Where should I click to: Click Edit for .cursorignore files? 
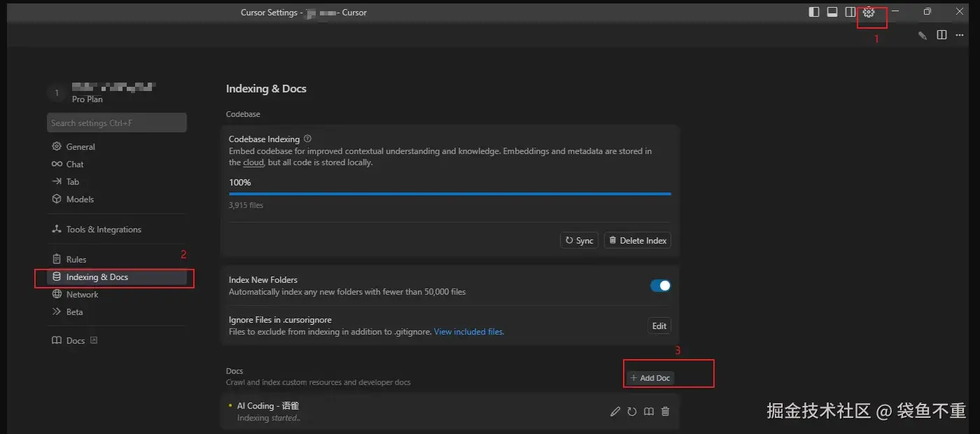659,326
